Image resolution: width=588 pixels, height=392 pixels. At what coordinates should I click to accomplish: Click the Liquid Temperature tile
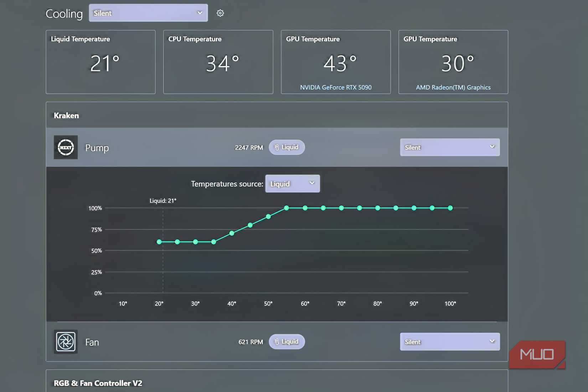[x=100, y=62]
